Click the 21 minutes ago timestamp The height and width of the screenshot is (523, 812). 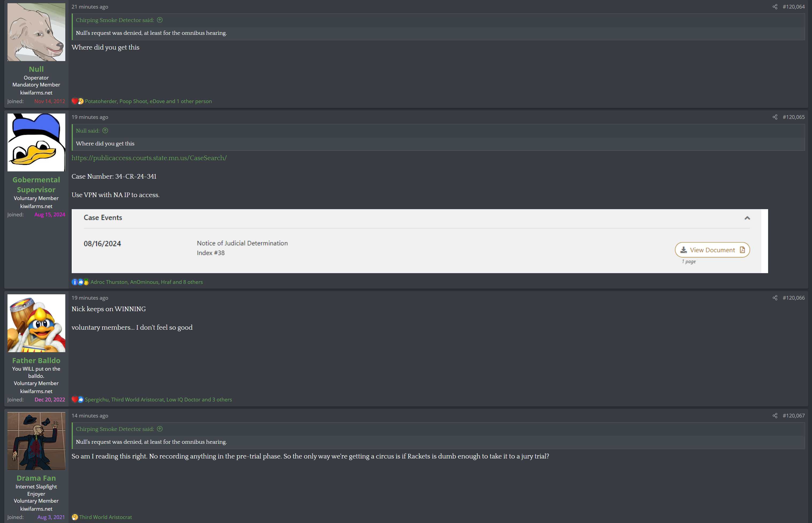[90, 7]
